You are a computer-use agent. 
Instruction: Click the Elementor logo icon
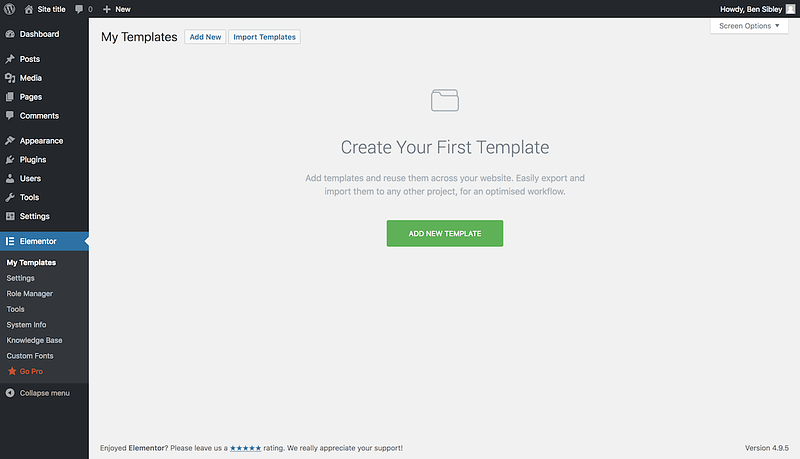[10, 241]
